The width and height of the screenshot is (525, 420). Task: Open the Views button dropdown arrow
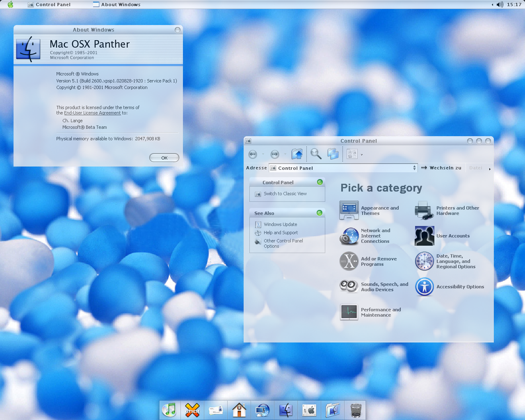(x=362, y=155)
